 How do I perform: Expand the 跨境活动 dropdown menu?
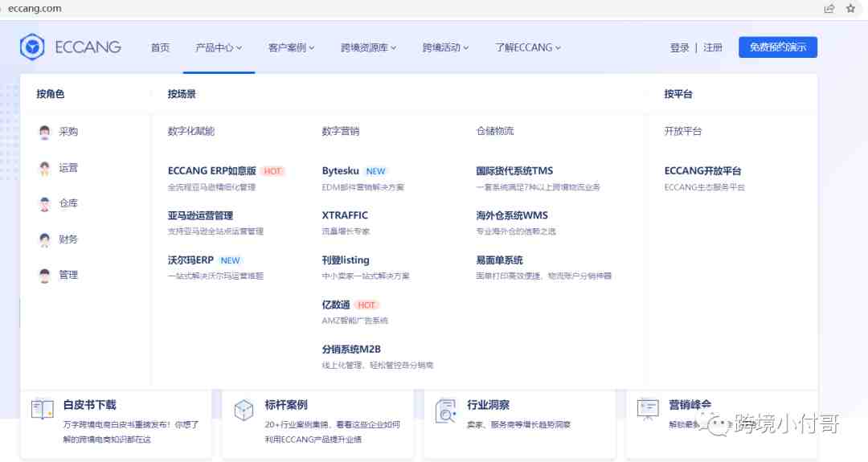[x=445, y=47]
